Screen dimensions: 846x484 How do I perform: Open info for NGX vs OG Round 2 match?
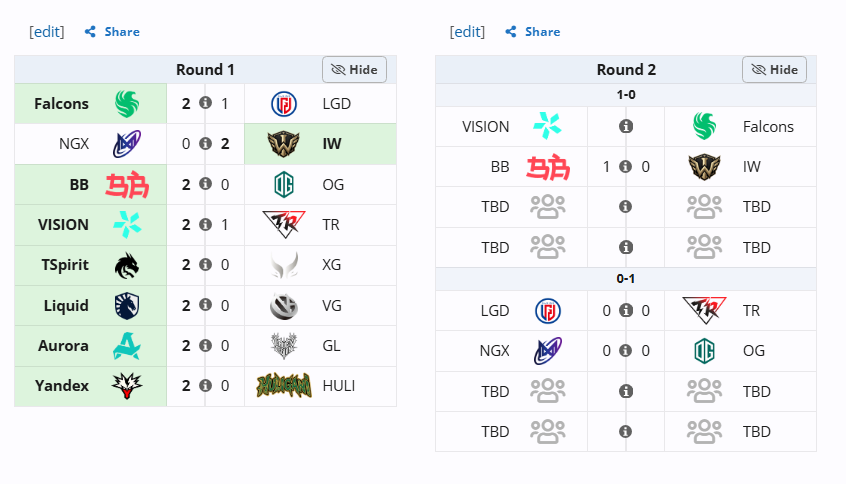[x=625, y=351]
